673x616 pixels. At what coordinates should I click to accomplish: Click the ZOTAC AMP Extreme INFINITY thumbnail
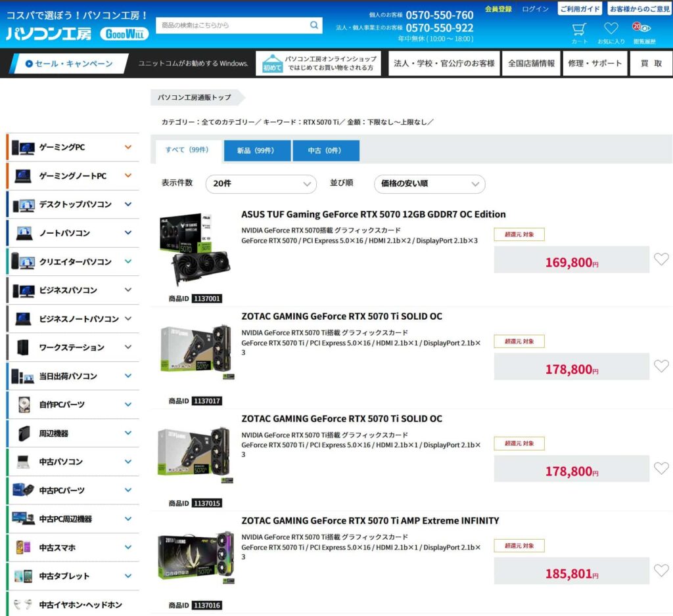[x=196, y=558]
